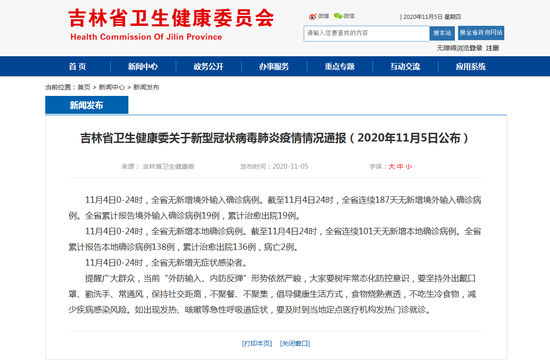Screen dimensions: 550x361
Task: Set font size to 小
Action: point(409,167)
